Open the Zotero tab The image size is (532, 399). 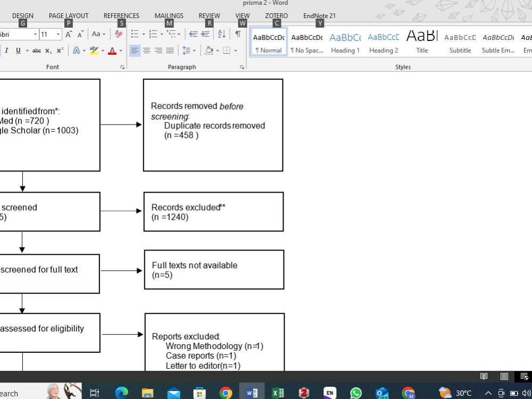tap(277, 15)
